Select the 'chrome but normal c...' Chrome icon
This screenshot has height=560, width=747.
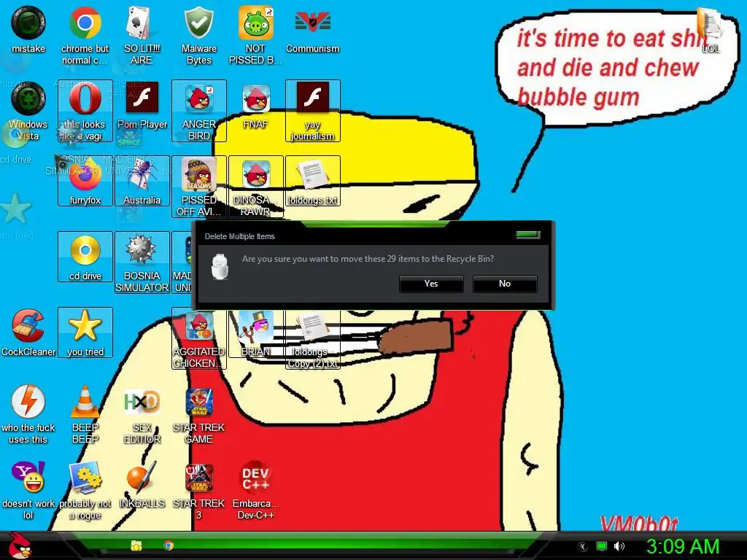point(85,35)
